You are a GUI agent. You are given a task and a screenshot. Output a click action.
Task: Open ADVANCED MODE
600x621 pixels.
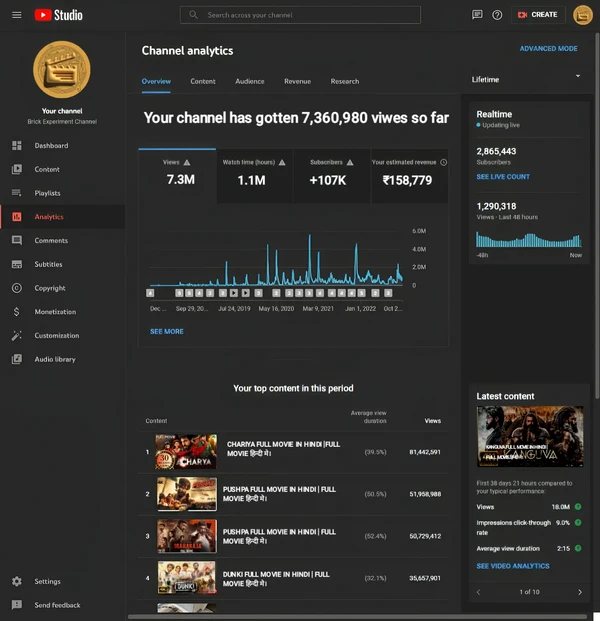549,48
